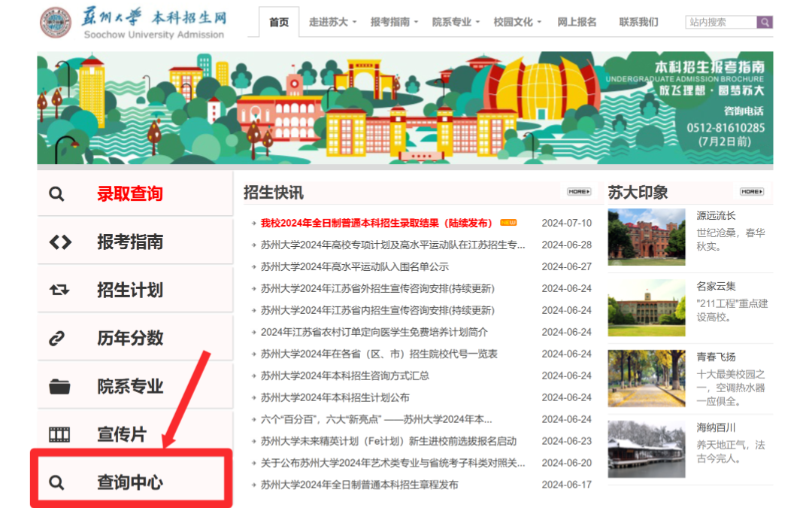
Task: Open 2024年江苏省外招生宣传咨询安排 link
Action: pos(377,288)
